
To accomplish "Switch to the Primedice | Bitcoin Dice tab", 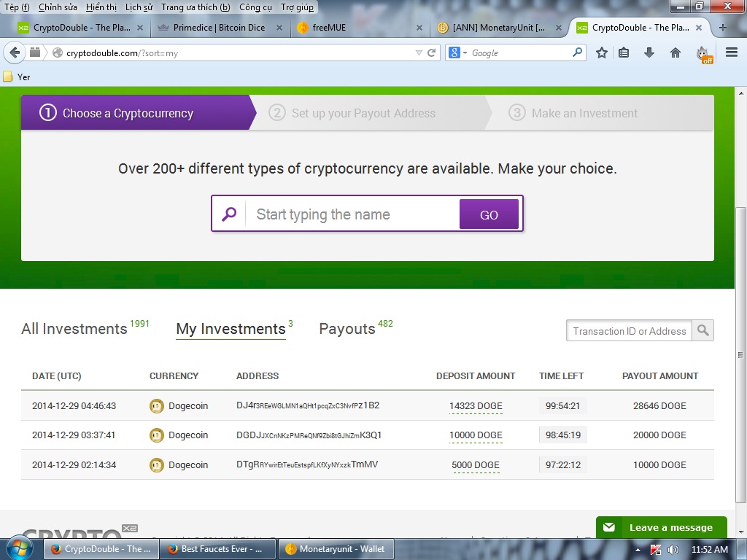I will tap(219, 28).
